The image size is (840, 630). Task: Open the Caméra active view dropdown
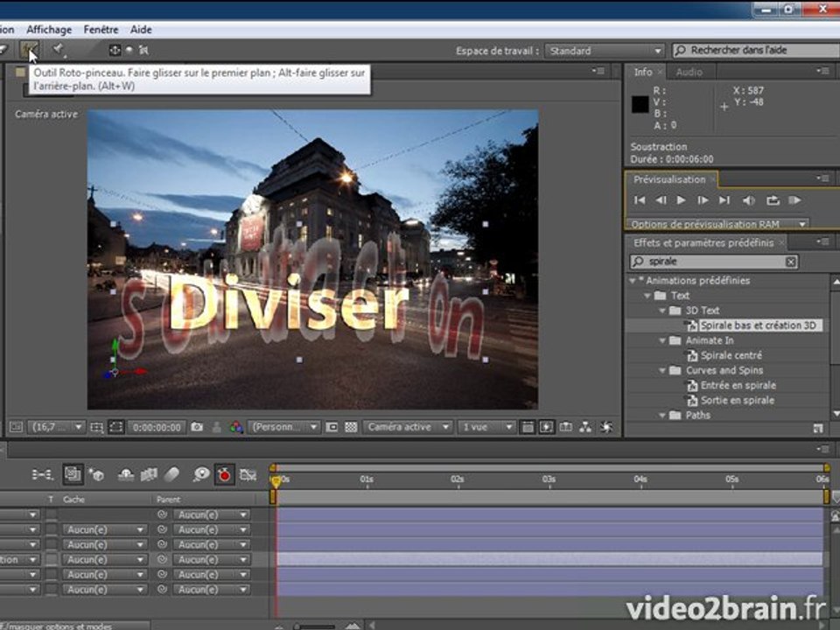(x=408, y=427)
